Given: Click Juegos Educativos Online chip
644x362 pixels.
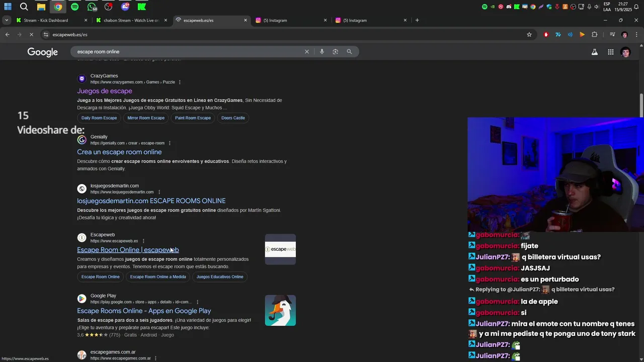Looking at the screenshot, I should (220, 277).
